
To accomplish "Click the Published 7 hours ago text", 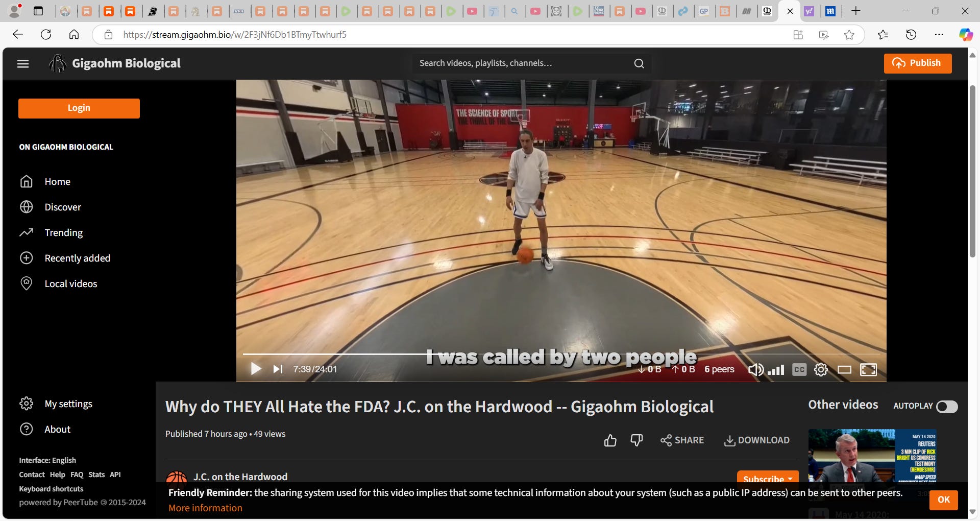I will 206,434.
